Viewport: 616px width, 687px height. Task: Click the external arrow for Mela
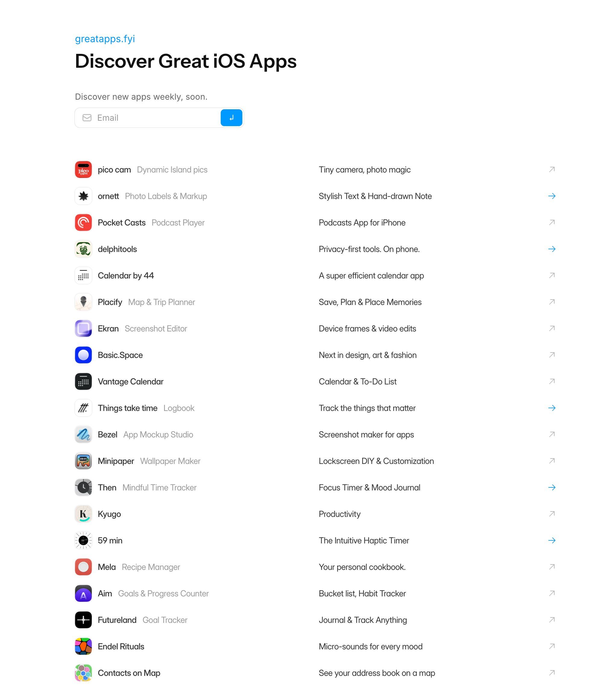coord(552,567)
